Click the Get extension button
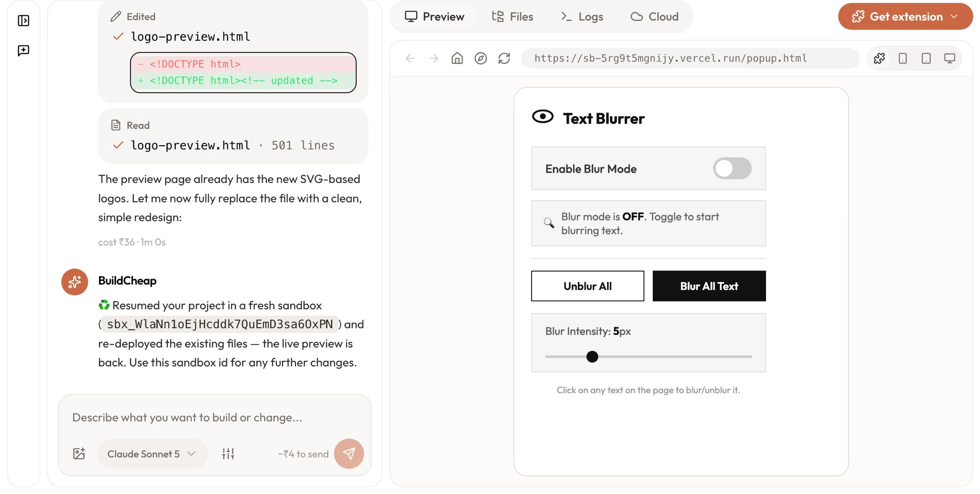Image resolution: width=980 pixels, height=494 pixels. click(x=906, y=17)
